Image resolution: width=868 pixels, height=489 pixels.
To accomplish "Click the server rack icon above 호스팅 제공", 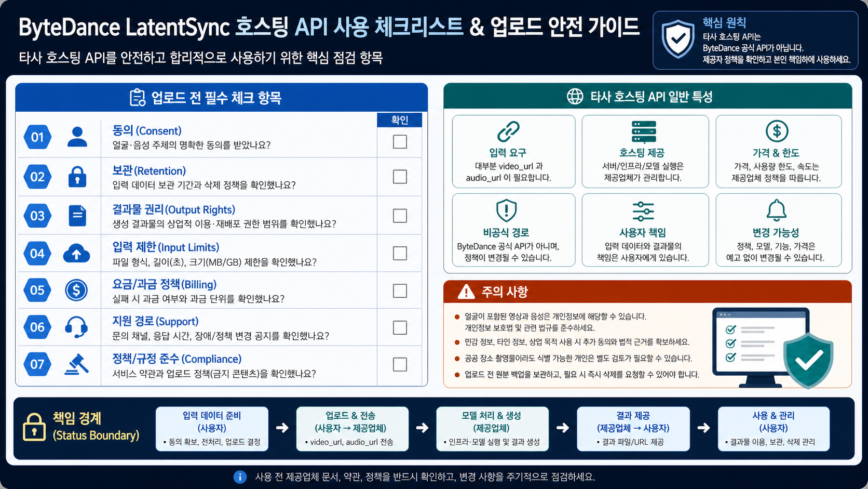I will 644,131.
